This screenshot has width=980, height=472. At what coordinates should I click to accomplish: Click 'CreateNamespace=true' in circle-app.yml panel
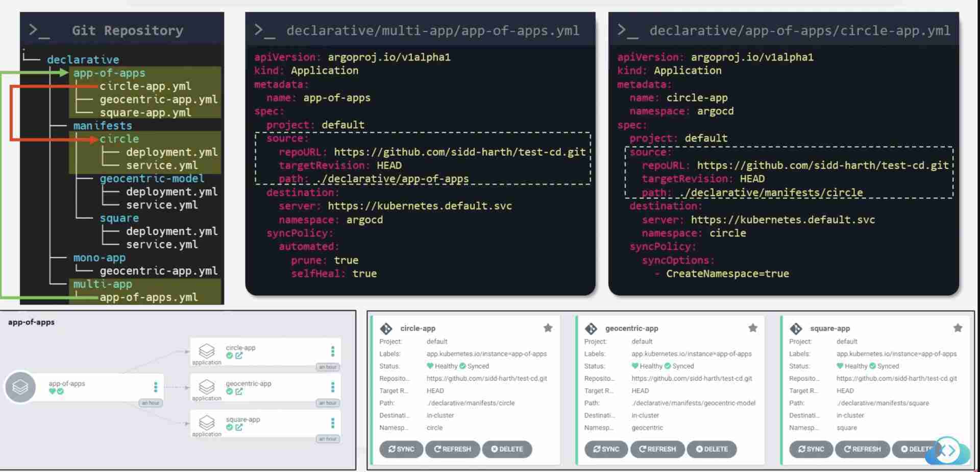click(x=727, y=274)
